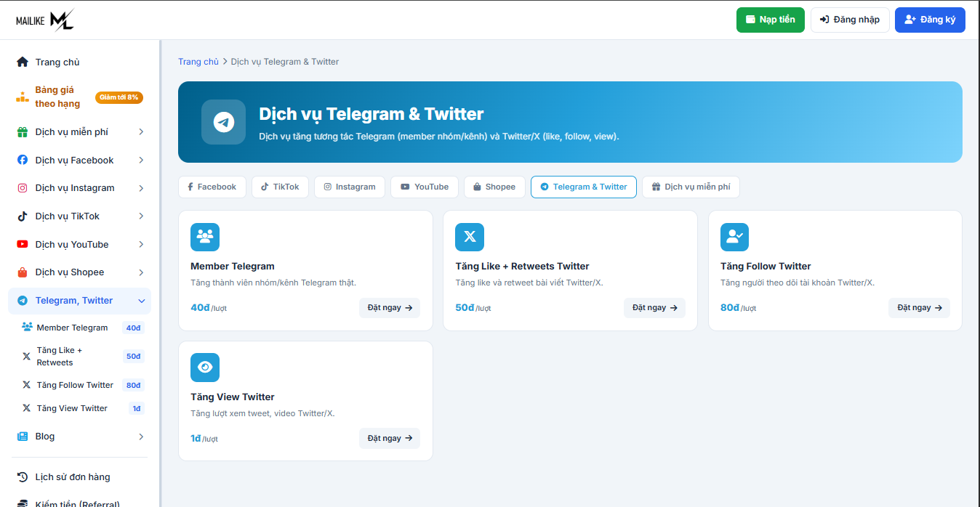The height and width of the screenshot is (507, 980).
Task: Click the home icon beside Trang chủ
Action: tap(23, 62)
